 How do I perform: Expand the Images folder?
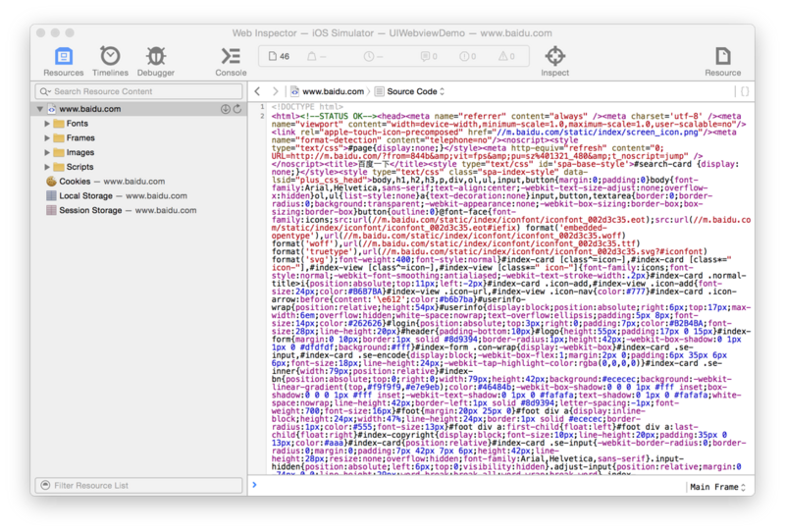pos(47,152)
